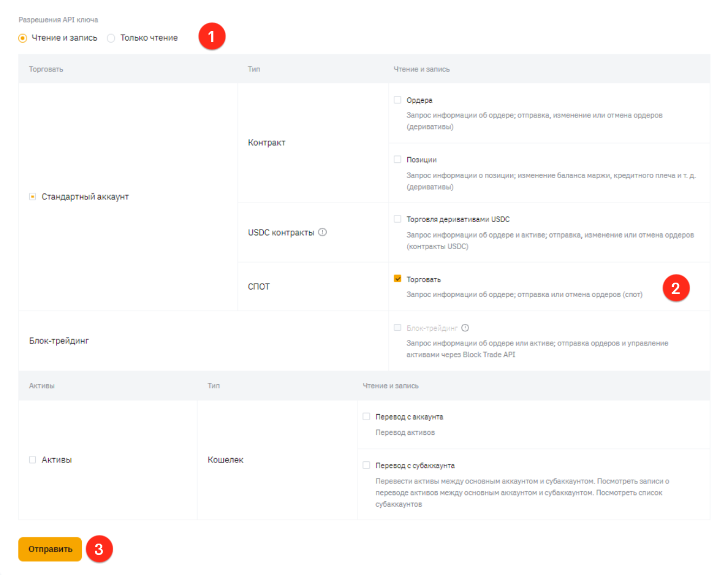Toggle the Стандартный аккаунт checkbox
The height and width of the screenshot is (575, 728).
pos(32,197)
